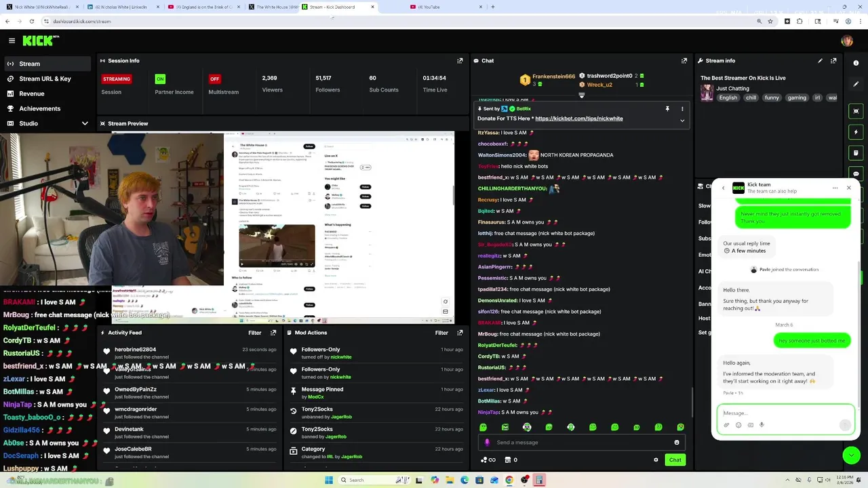Click the Just Chatting category thumbnail
The width and height of the screenshot is (868, 488).
pyautogui.click(x=707, y=93)
